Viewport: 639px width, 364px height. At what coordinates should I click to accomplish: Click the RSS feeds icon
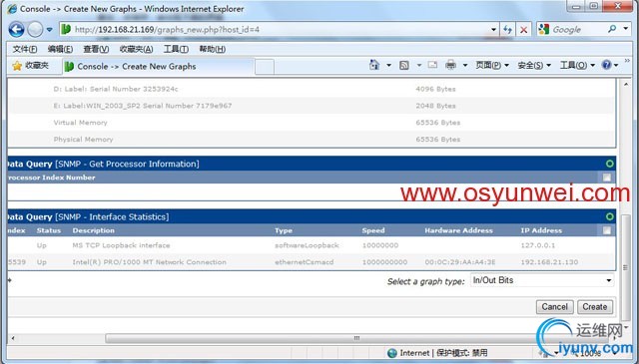[403, 65]
